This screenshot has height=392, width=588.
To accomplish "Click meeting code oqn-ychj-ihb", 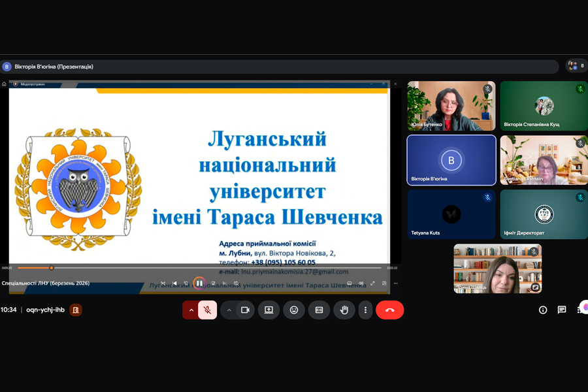I will click(45, 310).
